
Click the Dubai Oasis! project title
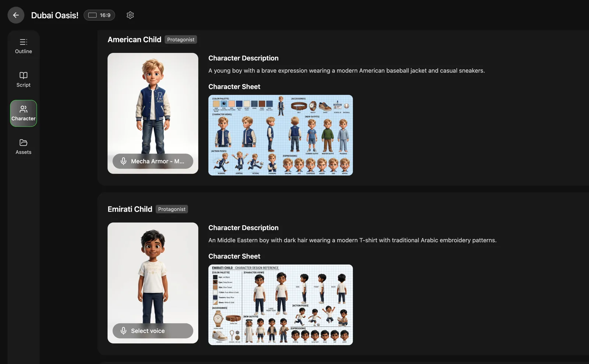point(54,15)
